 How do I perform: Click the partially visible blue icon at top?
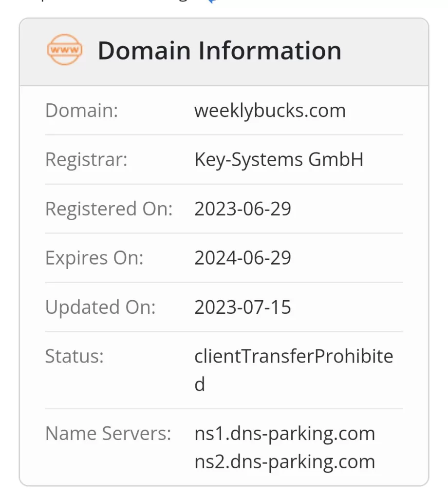click(x=212, y=2)
